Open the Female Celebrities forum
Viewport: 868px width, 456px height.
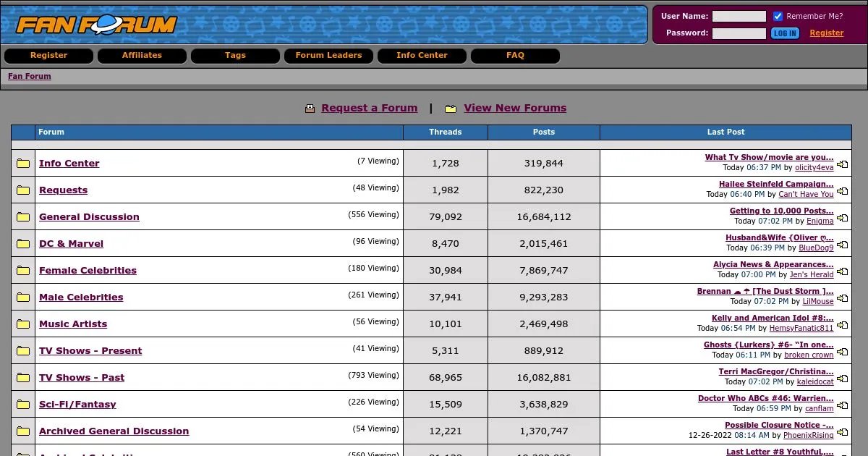pyautogui.click(x=88, y=271)
